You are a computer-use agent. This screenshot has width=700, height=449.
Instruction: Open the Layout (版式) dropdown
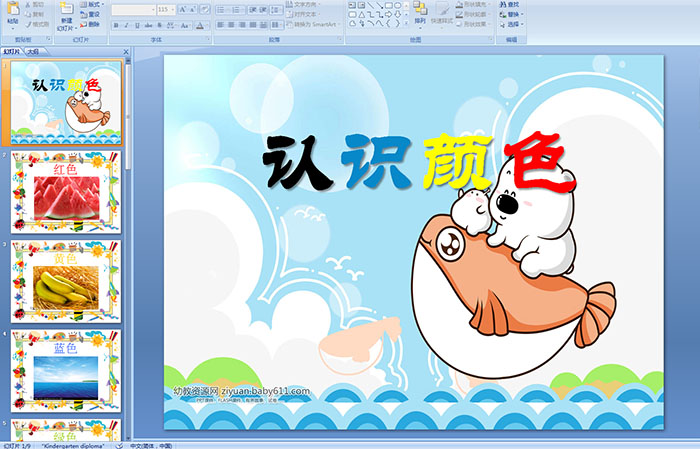pyautogui.click(x=92, y=4)
